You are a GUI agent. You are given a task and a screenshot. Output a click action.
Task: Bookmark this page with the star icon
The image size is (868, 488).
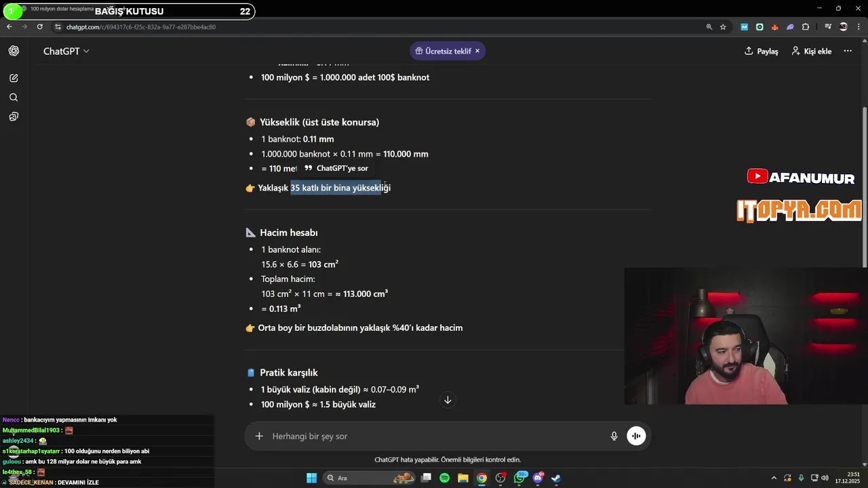[724, 27]
